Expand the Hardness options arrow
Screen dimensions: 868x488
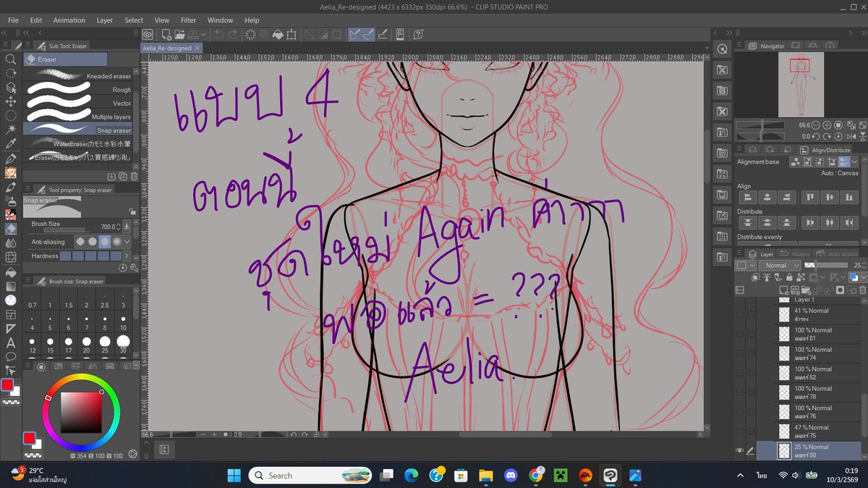pyautogui.click(x=128, y=256)
